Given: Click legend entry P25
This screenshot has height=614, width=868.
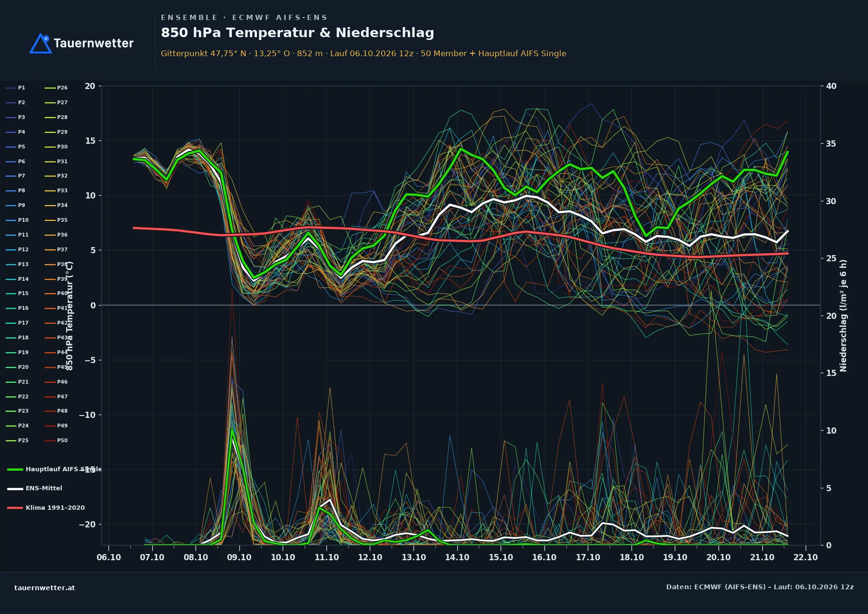Looking at the screenshot, I should click(x=17, y=441).
